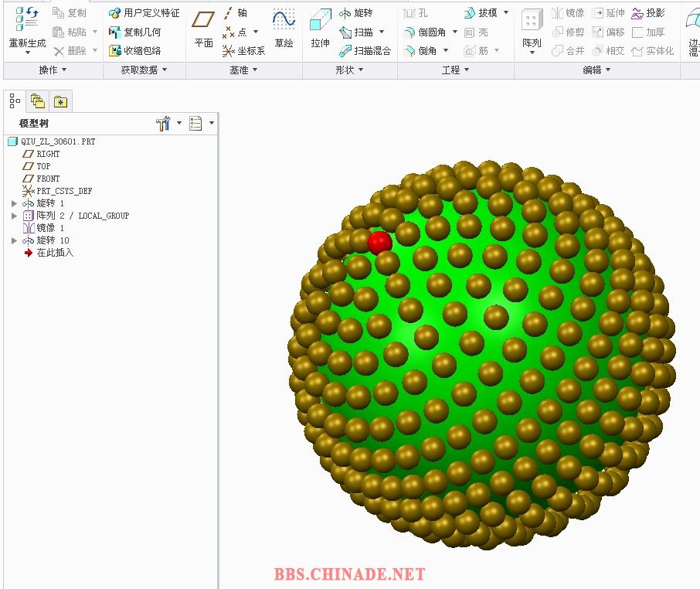
Task: Expand the 旋转 1 feature node
Action: (x=14, y=203)
